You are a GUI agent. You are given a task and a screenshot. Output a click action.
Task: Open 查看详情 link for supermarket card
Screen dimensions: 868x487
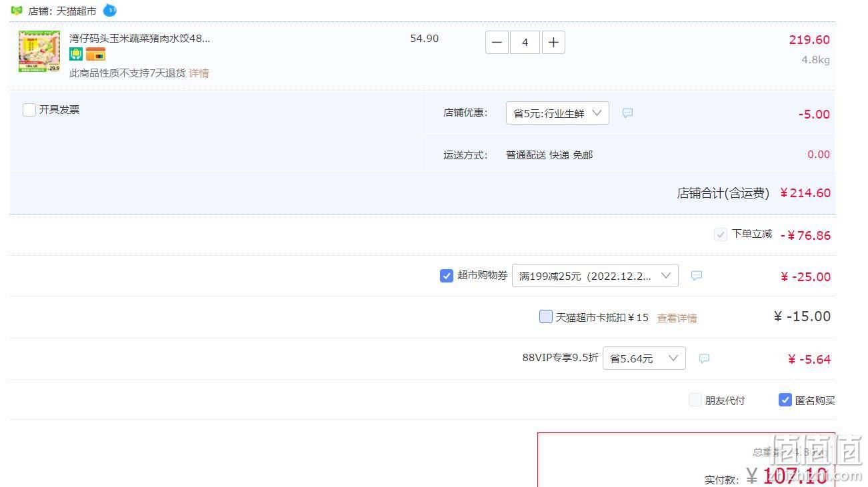click(x=677, y=318)
